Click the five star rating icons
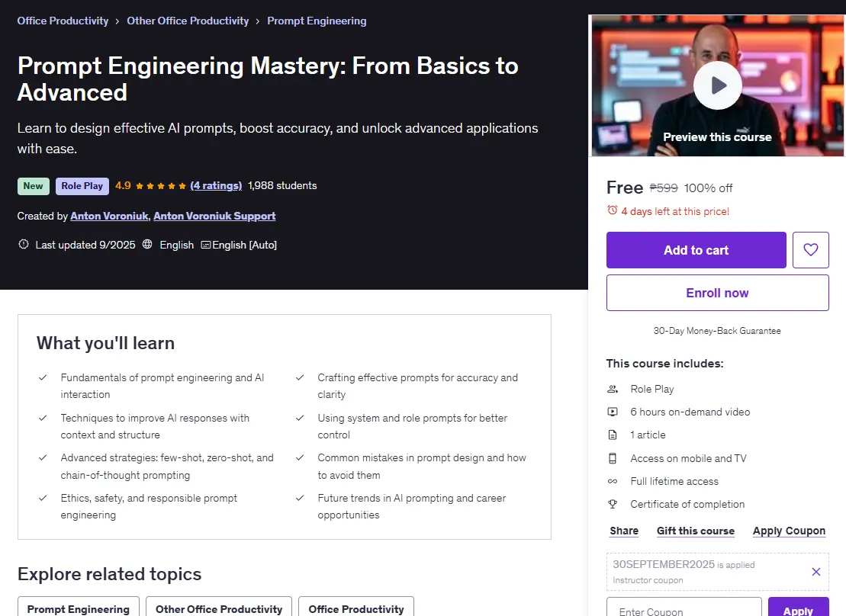Screen dimensions: 846x616 [160, 186]
